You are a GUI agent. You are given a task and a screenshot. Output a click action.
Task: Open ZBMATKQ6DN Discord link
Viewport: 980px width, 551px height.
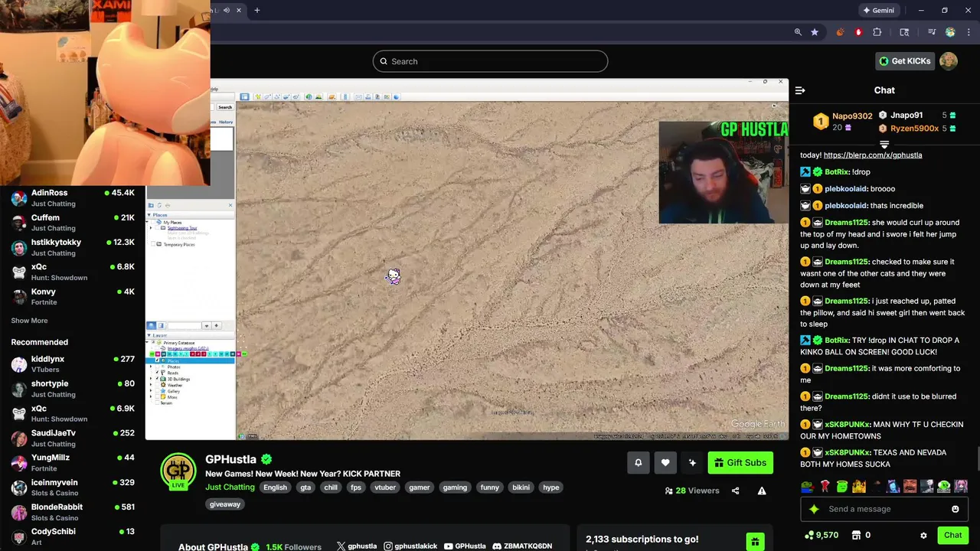click(x=522, y=546)
